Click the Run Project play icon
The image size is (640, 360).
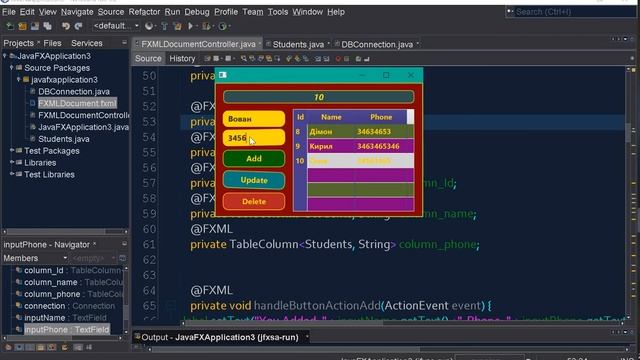(190, 26)
